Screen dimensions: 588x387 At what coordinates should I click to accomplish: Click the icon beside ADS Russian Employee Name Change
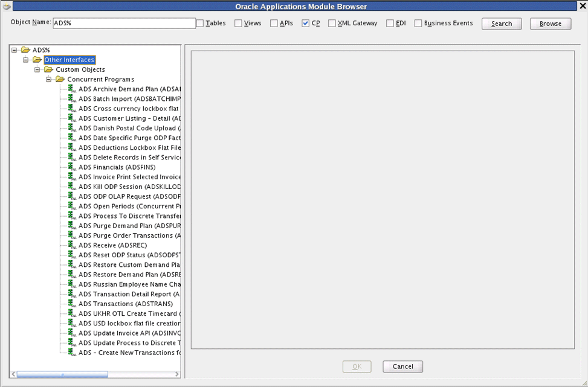pyautogui.click(x=73, y=284)
